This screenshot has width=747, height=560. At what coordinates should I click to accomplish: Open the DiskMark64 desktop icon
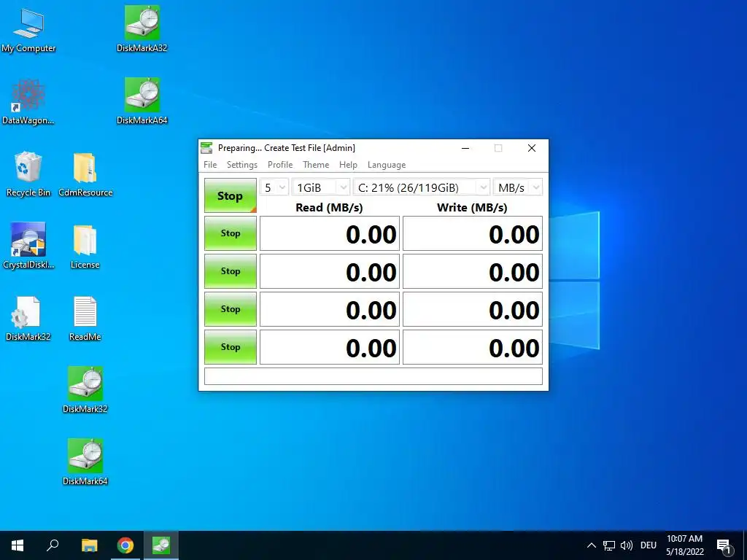(x=85, y=462)
